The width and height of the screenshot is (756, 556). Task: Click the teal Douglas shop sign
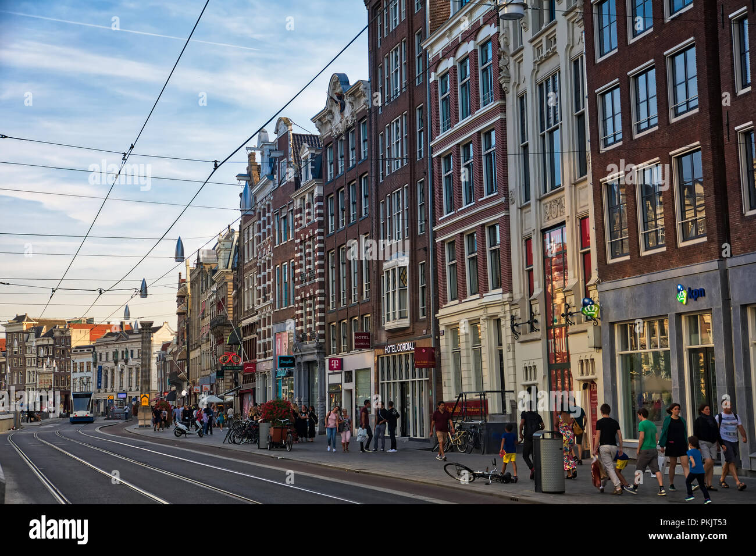point(286,361)
